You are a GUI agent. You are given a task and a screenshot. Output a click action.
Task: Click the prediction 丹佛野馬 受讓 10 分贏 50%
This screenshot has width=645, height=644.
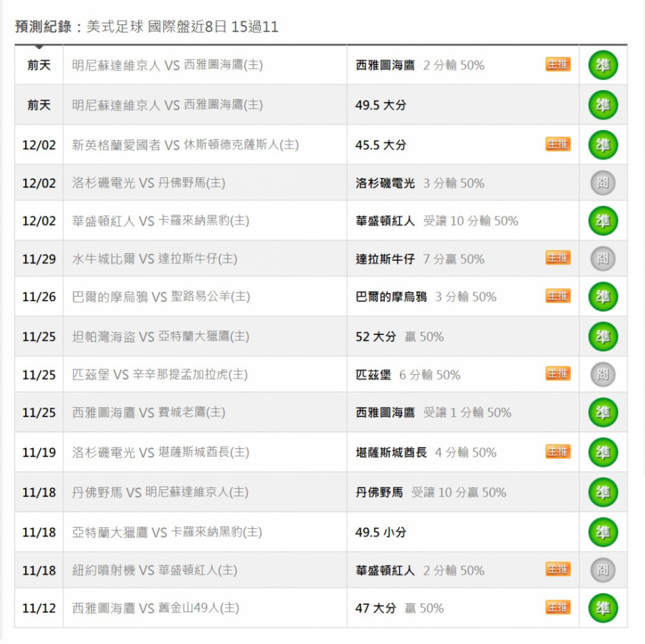point(431,492)
